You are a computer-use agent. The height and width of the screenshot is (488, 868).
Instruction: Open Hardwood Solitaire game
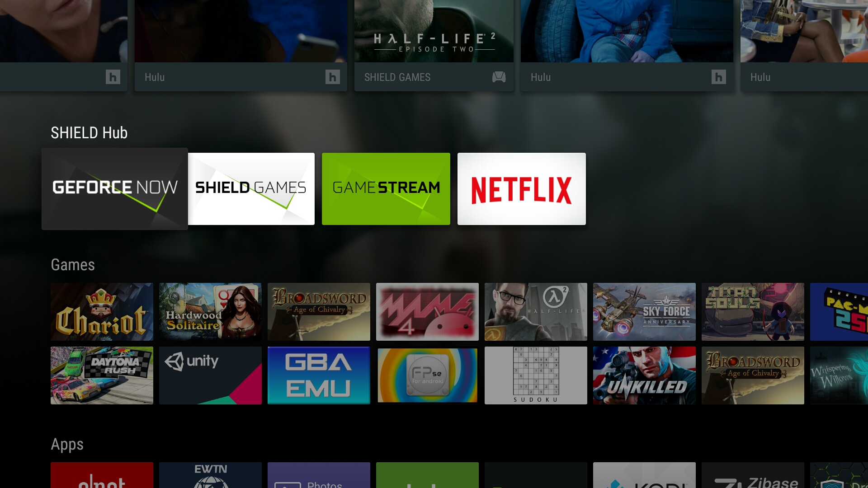coord(210,311)
